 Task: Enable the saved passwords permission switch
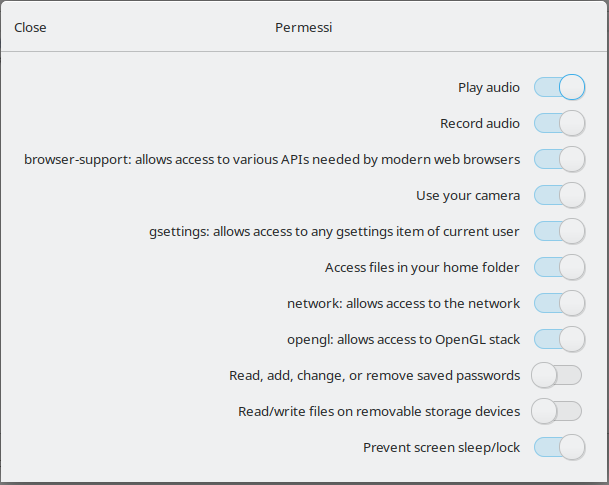[x=556, y=376]
